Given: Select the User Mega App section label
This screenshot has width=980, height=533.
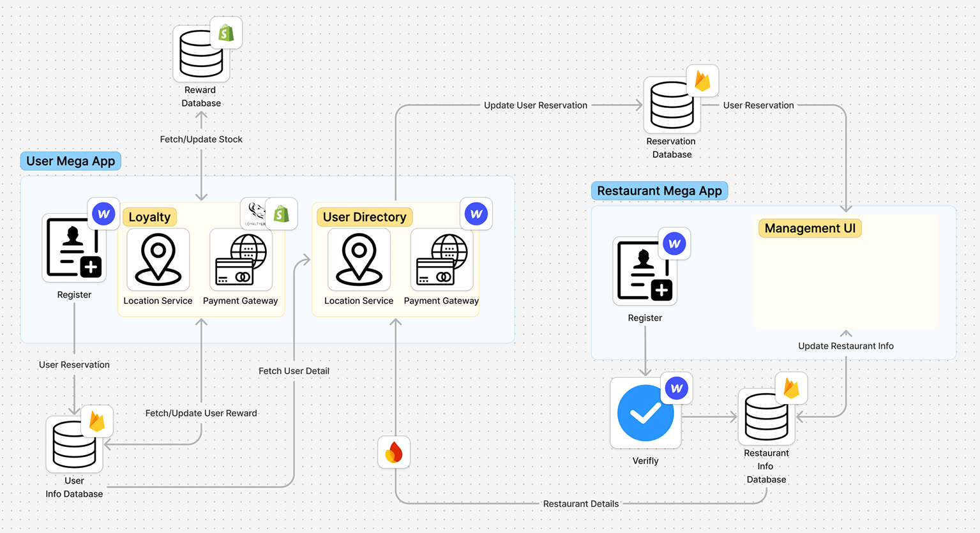Looking at the screenshot, I should [71, 161].
